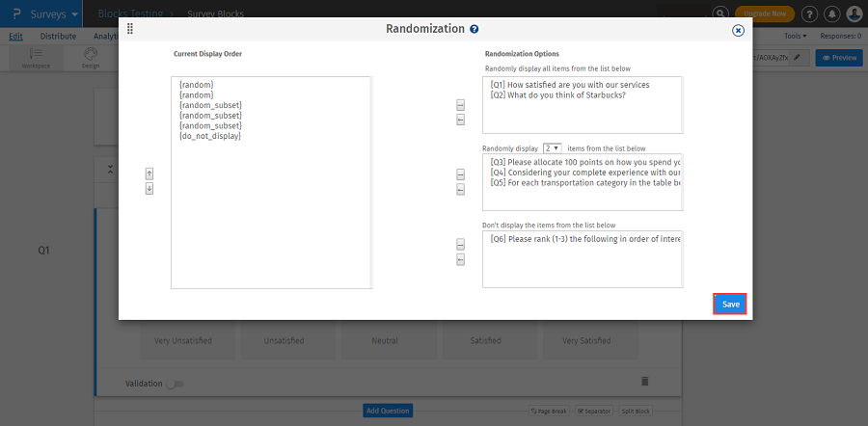Click the Add Question button
The width and height of the screenshot is (868, 426).
click(x=388, y=411)
